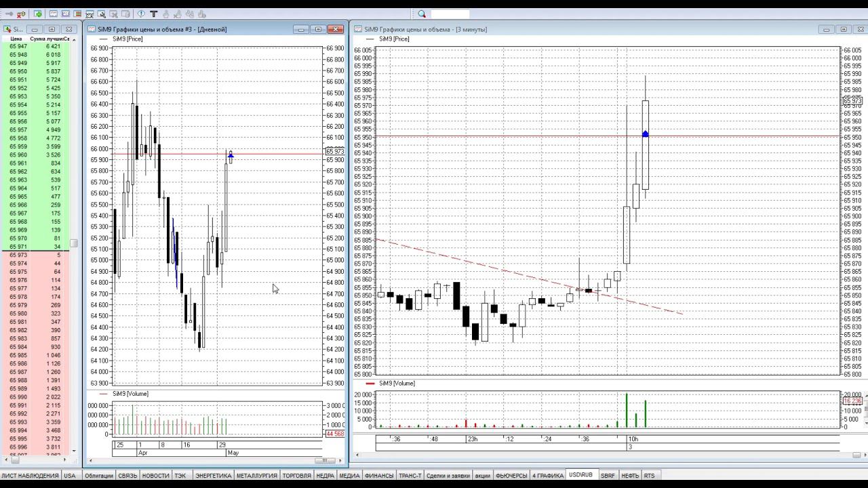868x488 pixels.
Task: Click order book scrollbar up arrow
Action: pyautogui.click(x=74, y=39)
